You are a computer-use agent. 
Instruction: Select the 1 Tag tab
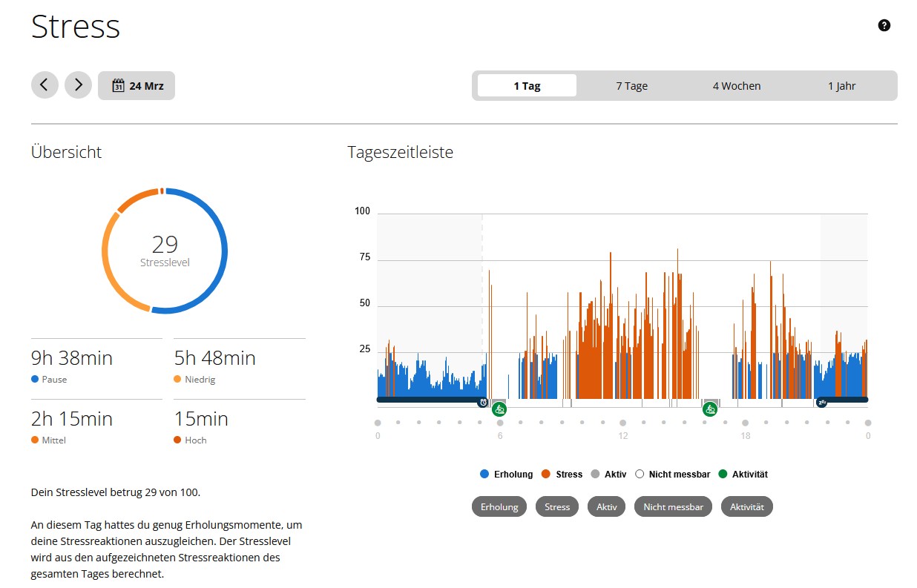coord(527,85)
